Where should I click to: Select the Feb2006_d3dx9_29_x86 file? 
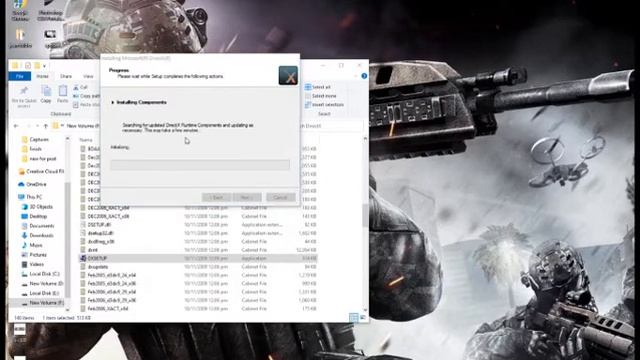198,300
